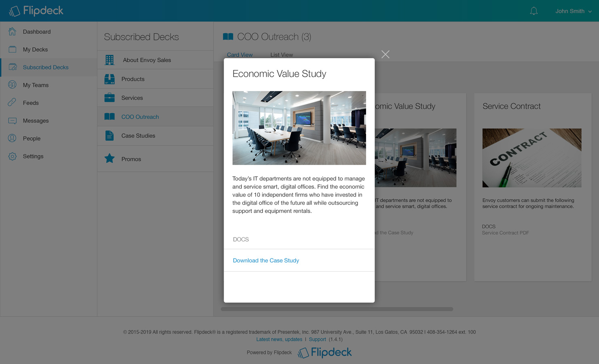Click the Products box icon
This screenshot has height=364, width=599.
point(110,79)
